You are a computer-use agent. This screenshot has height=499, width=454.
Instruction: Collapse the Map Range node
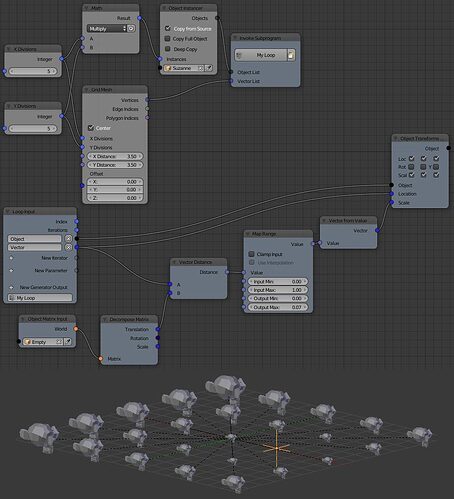pyautogui.click(x=248, y=234)
